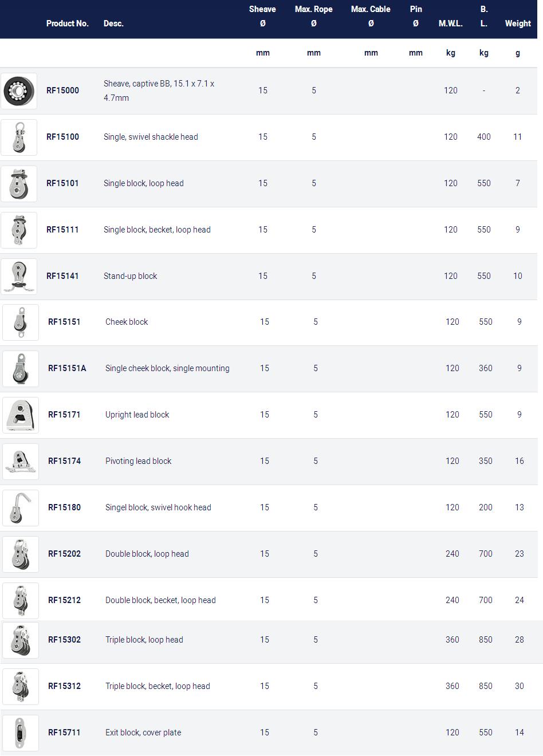Click the M.W.L. column header
The image size is (543, 756).
(451, 23)
